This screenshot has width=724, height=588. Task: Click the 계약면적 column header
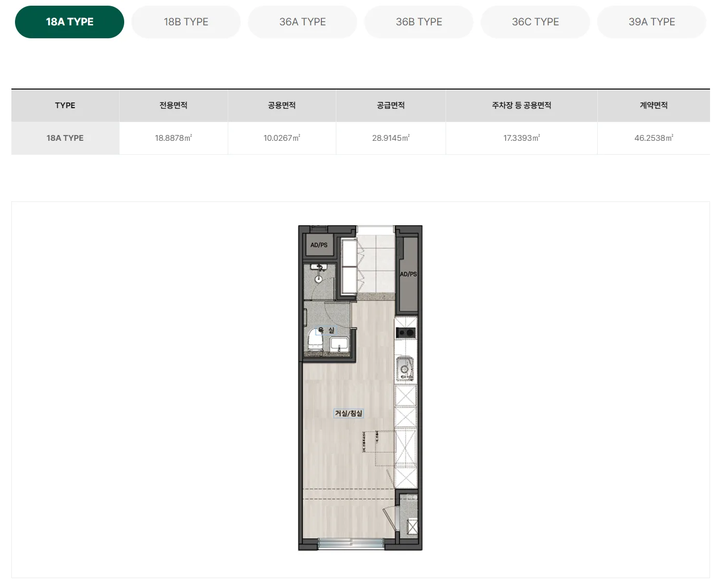[x=654, y=106]
